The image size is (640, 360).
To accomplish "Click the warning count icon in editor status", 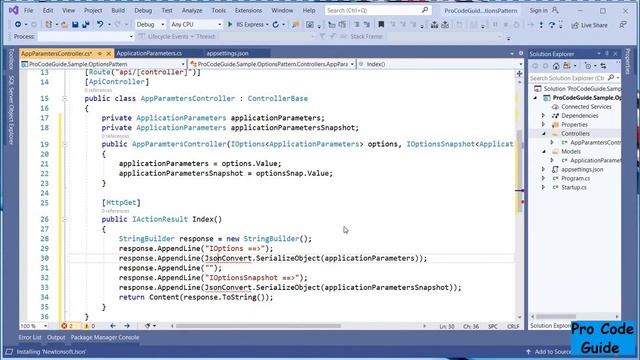I will click(x=87, y=326).
